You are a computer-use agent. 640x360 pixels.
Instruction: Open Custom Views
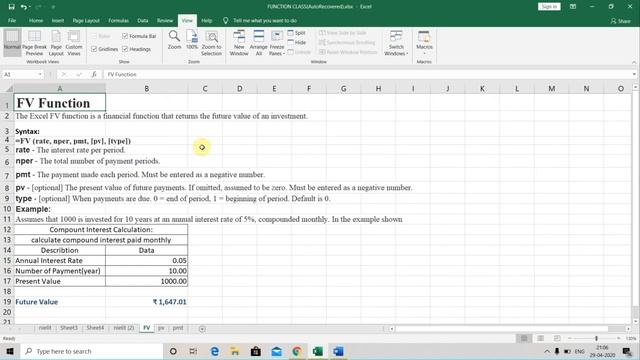tap(74, 43)
